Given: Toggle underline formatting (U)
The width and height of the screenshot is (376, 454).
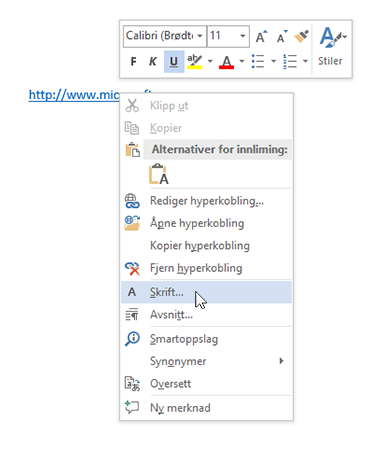Looking at the screenshot, I should point(174,62).
